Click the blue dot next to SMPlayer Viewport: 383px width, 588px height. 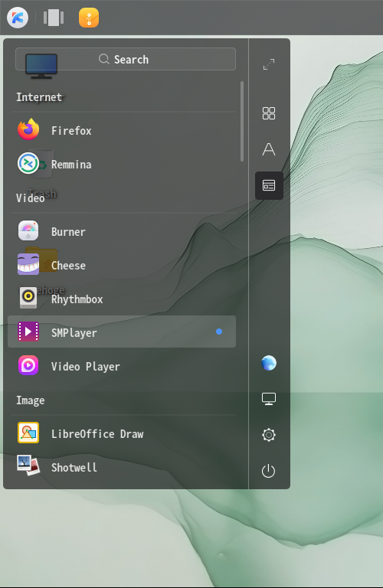(219, 332)
